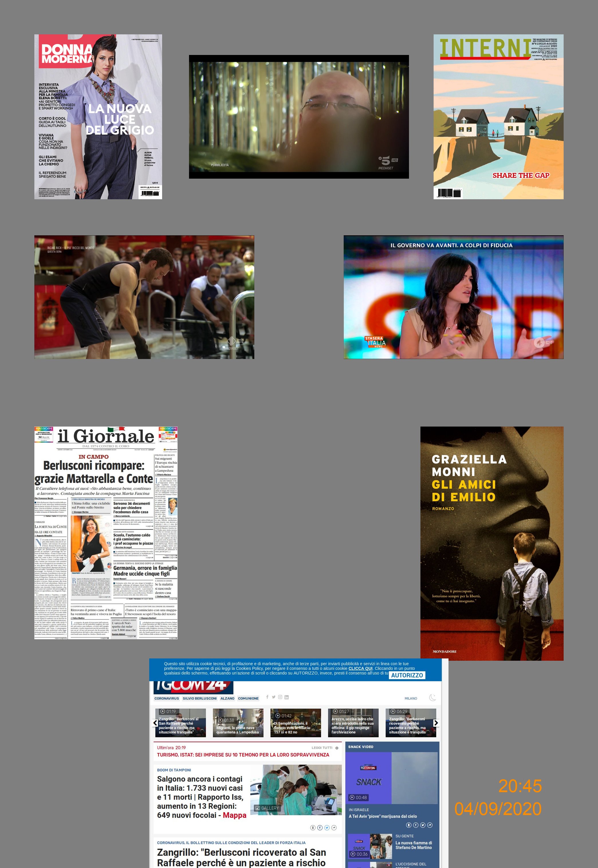
Task: Select the SILVIO BERLUSCONI topic tag
Action: pos(199,698)
